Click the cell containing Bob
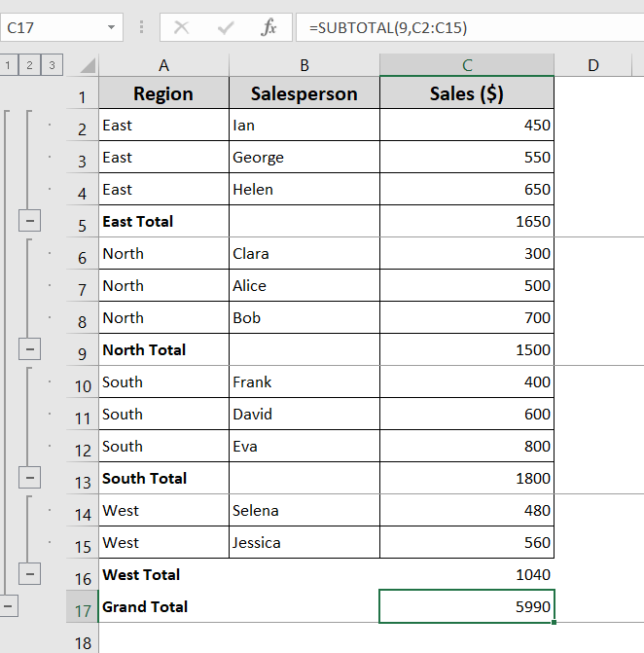The image size is (644, 653). tap(304, 317)
